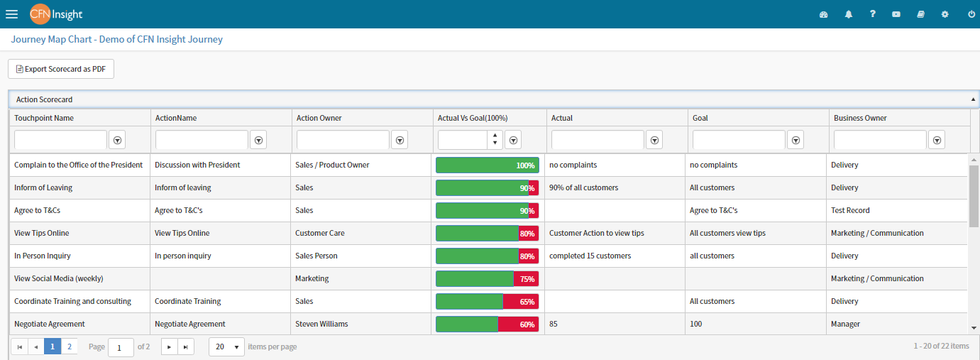Focus the Goal filter field

(x=739, y=141)
